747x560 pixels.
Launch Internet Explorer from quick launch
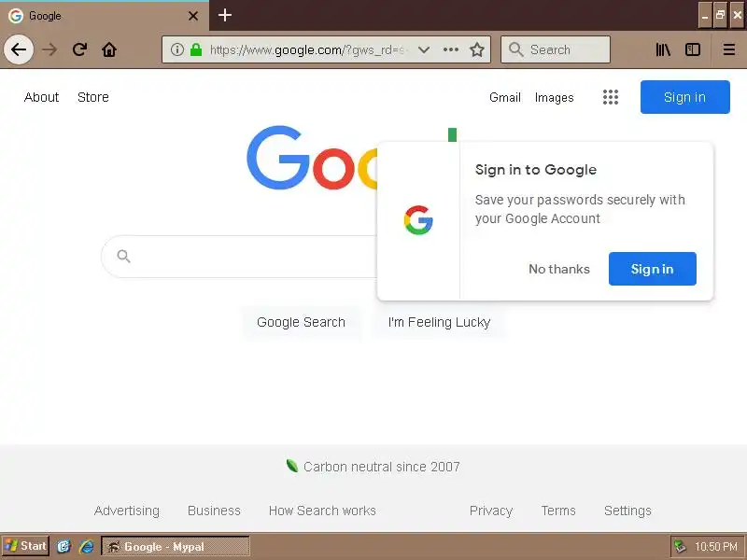click(87, 546)
